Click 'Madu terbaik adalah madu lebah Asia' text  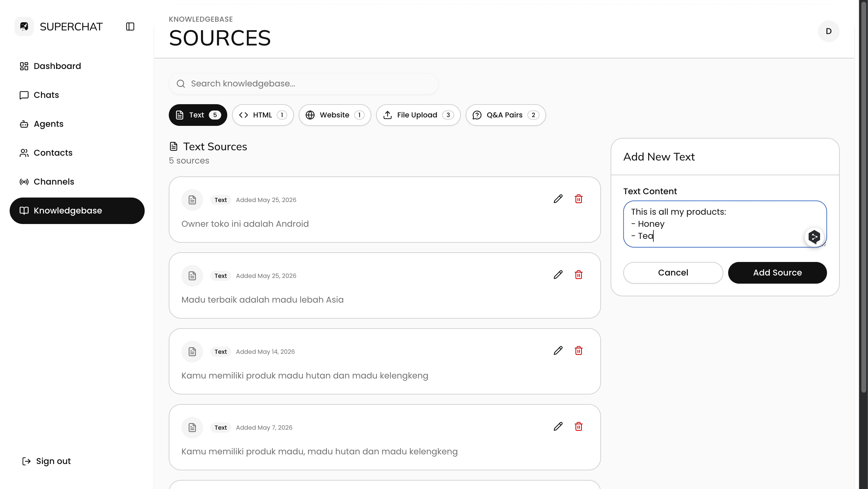point(263,300)
